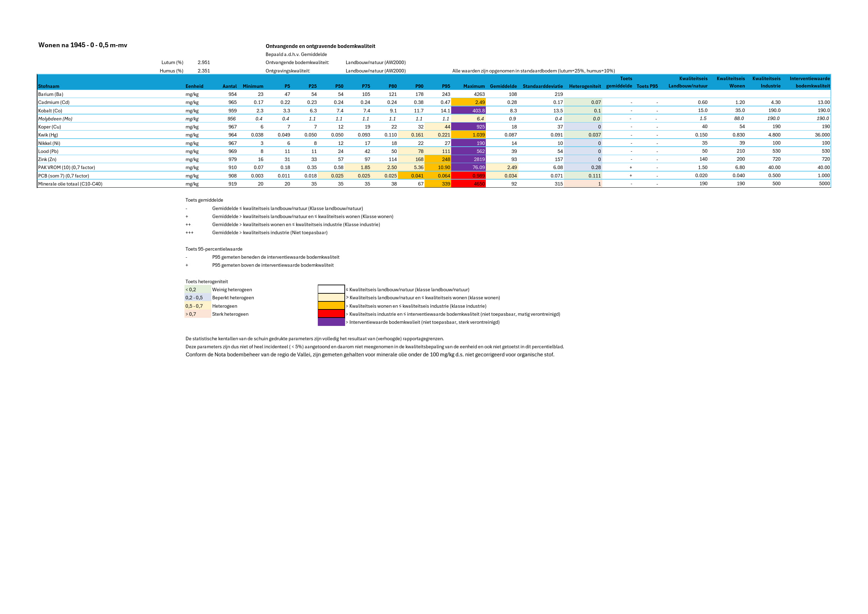Click the Lutum (%) value 2.951
Image resolution: width=868 pixels, height=614 pixels.
203,62
